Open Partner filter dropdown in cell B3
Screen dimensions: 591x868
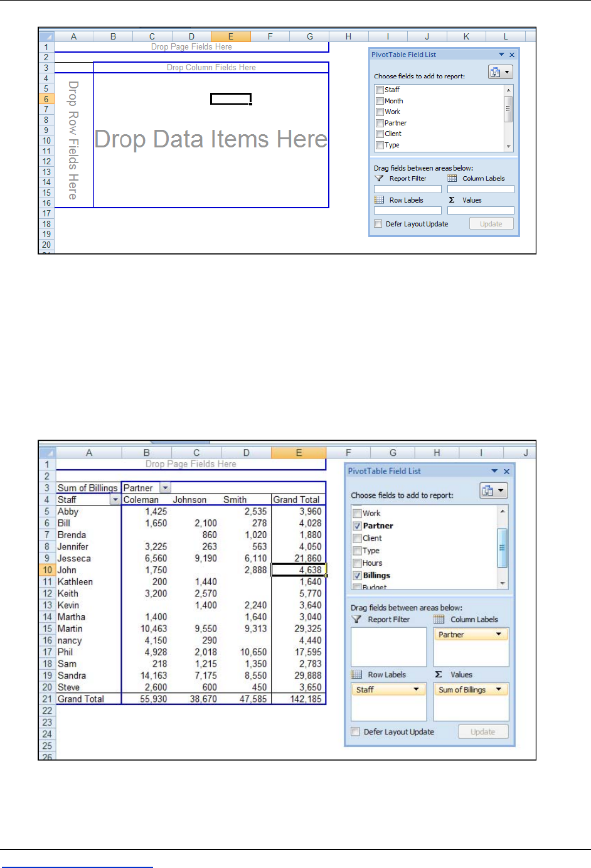click(x=165, y=487)
